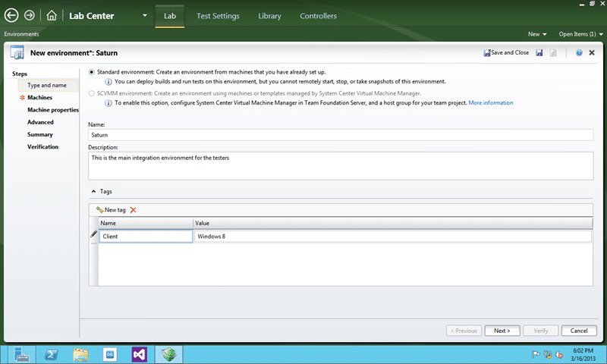Viewport: 607px width, 364px height.
Task: Select the Machine properties step
Action: [x=53, y=110]
